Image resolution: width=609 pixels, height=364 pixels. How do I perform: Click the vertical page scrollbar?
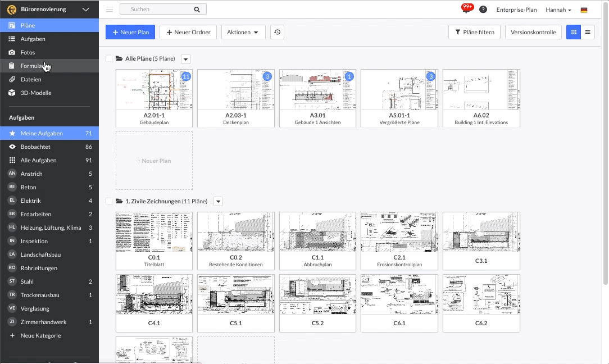[x=605, y=144]
